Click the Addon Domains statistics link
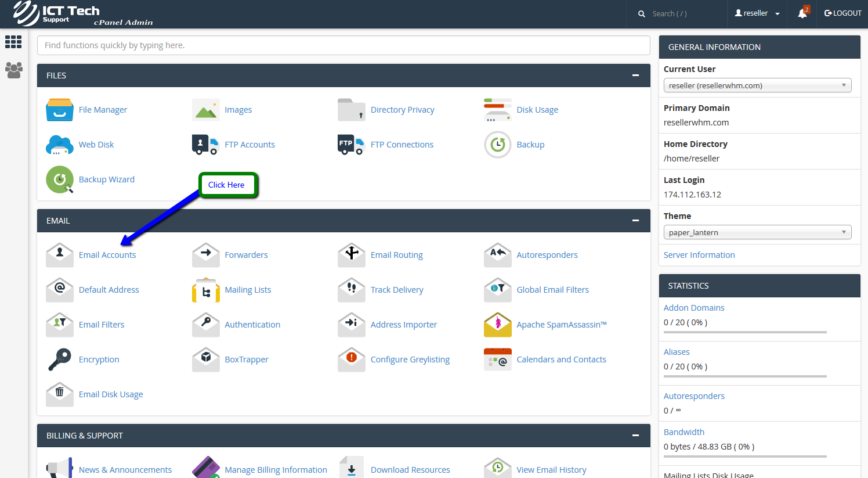 tap(694, 308)
